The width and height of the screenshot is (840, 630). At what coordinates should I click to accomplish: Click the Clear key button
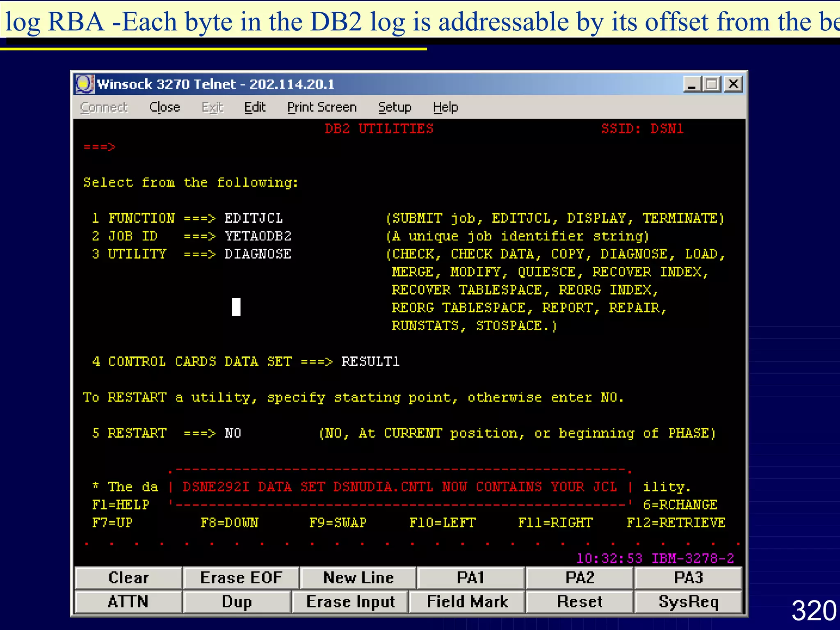tap(129, 578)
